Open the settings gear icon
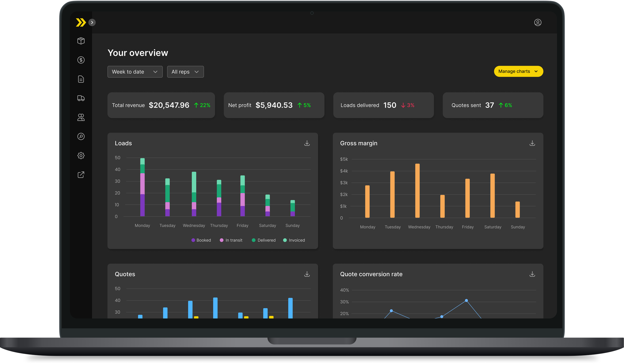The image size is (624, 364). pos(81,156)
